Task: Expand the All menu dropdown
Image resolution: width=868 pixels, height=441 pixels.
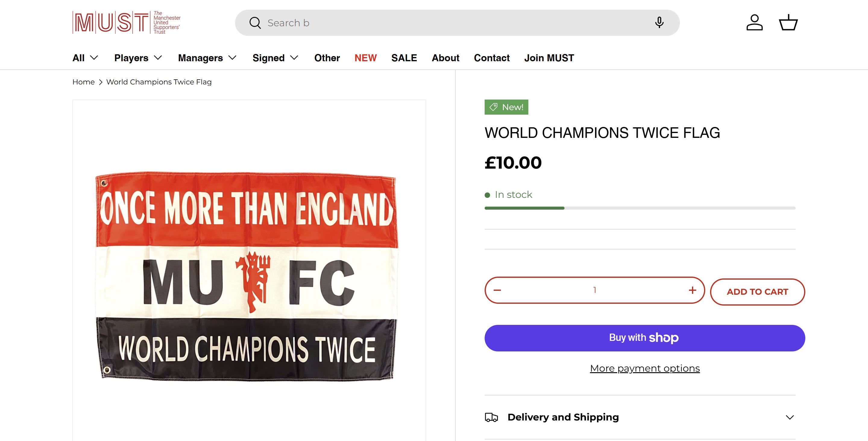Action: (85, 58)
